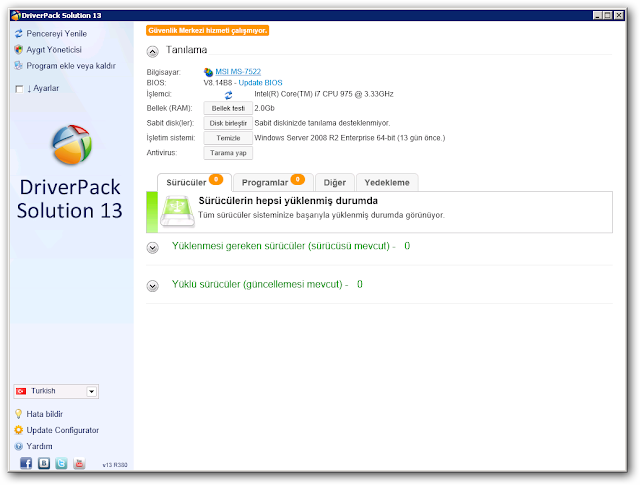Image resolution: width=640 pixels, height=485 pixels.
Task: Click the Hata bildir lightbulb icon
Action: point(18,414)
